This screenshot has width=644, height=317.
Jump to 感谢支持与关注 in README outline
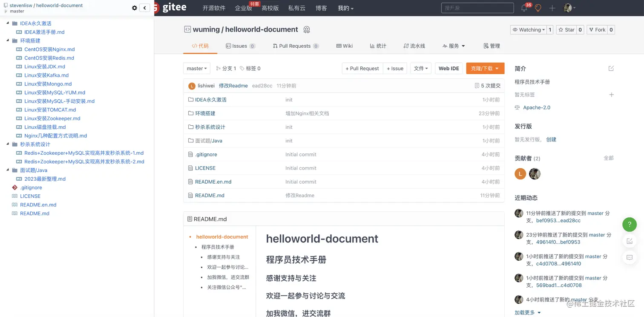pos(224,257)
